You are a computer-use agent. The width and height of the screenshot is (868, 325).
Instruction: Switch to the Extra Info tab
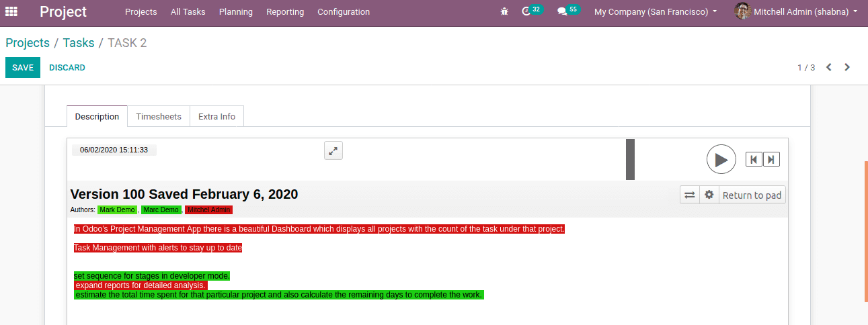click(216, 116)
